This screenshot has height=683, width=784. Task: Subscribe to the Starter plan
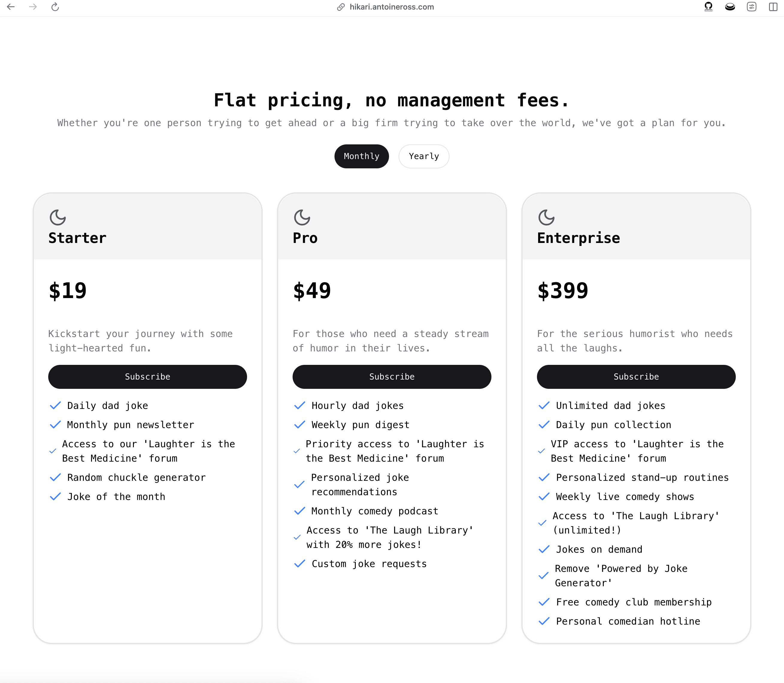pos(147,377)
